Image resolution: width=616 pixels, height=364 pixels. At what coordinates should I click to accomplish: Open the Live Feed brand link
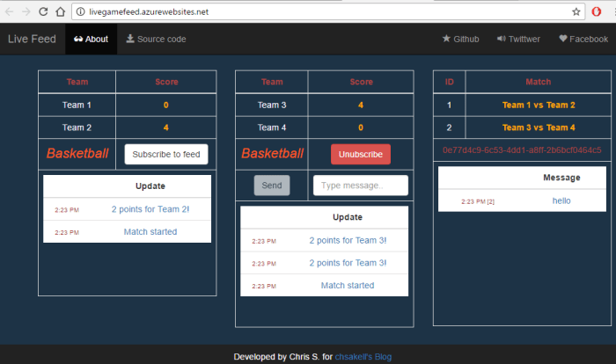[x=32, y=39]
